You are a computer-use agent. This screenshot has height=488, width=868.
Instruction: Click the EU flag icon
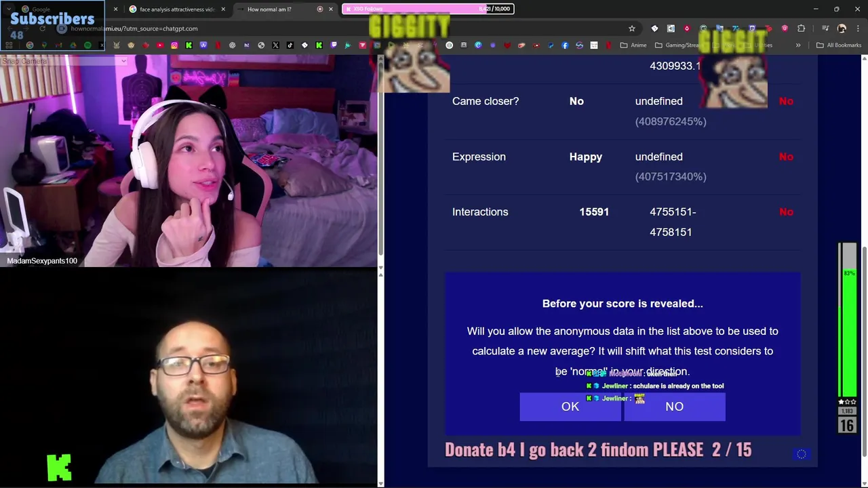802,454
